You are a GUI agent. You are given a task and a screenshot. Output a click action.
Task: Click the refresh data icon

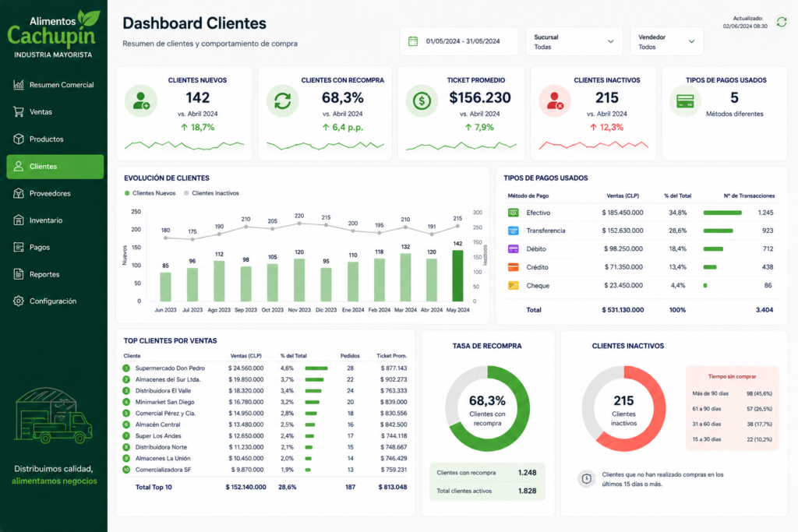coord(781,22)
